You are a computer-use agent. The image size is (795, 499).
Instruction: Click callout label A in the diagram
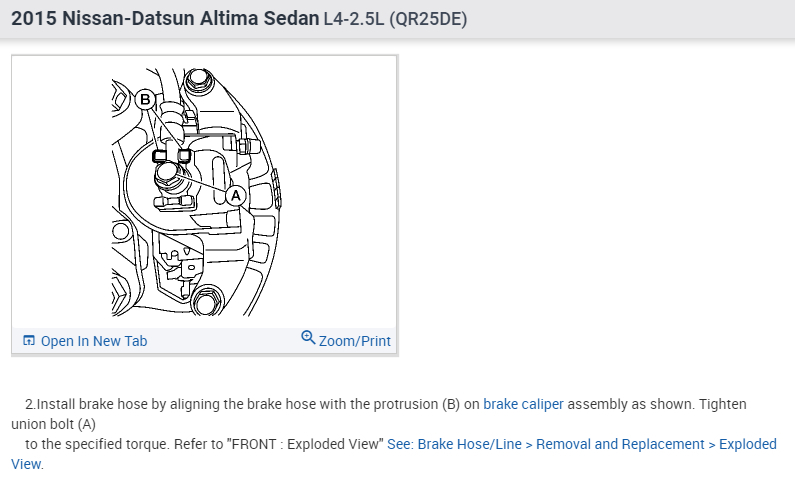coord(236,195)
